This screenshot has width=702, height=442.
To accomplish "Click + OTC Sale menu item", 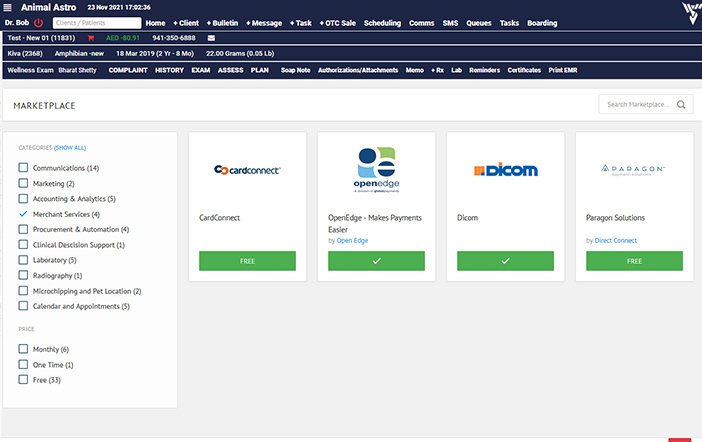I will click(x=338, y=23).
